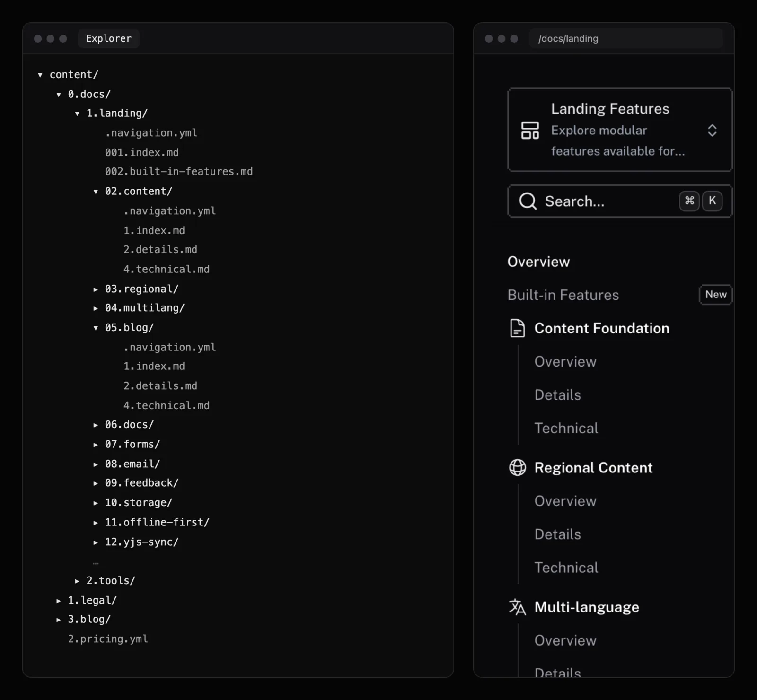The image size is (757, 700).
Task: Open the Multi-language section heading
Action: click(587, 607)
